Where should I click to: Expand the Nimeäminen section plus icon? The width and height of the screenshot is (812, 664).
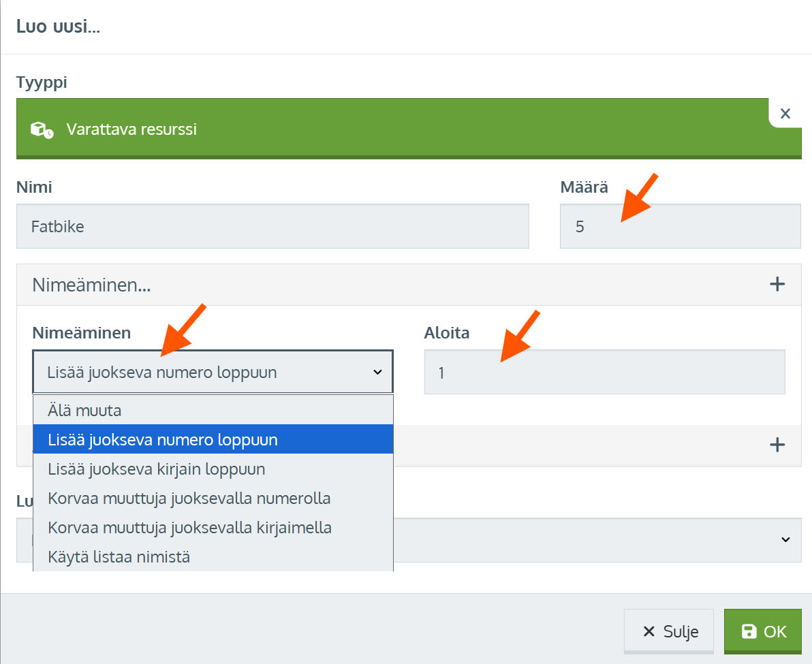[x=777, y=285]
